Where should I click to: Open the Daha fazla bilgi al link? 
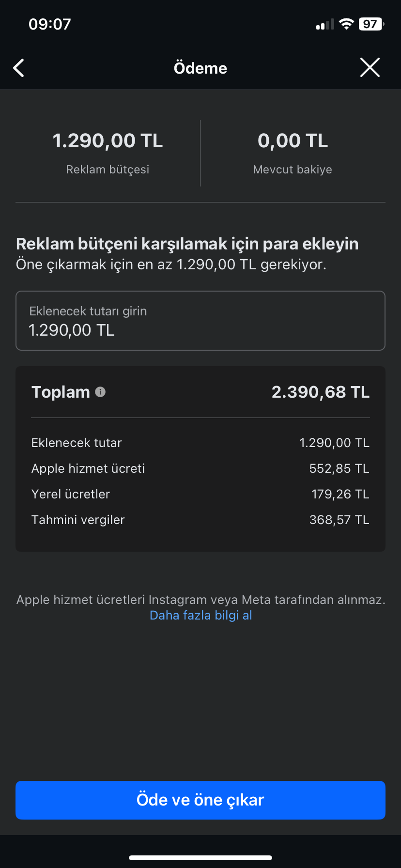tap(201, 615)
